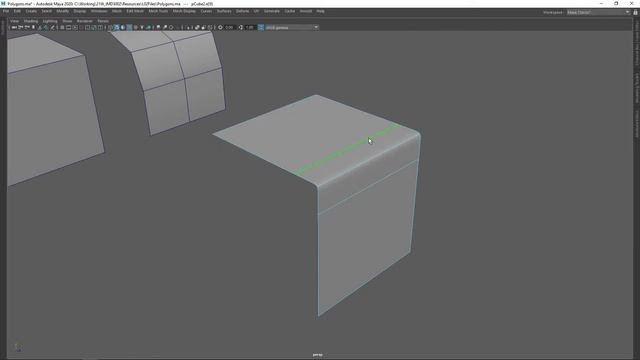Open the Edit menu
This screenshot has width=640, height=360.
(17, 11)
